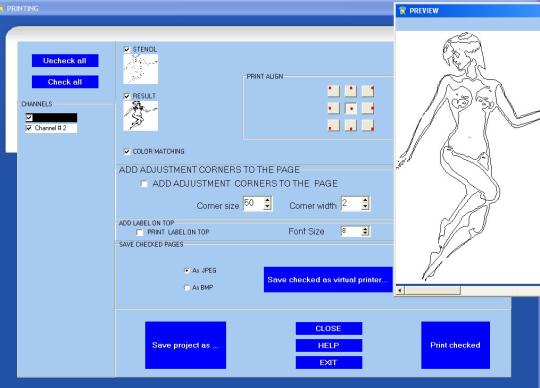Decrease Font Size with down arrow
This screenshot has height=388, width=540.
pyautogui.click(x=365, y=233)
